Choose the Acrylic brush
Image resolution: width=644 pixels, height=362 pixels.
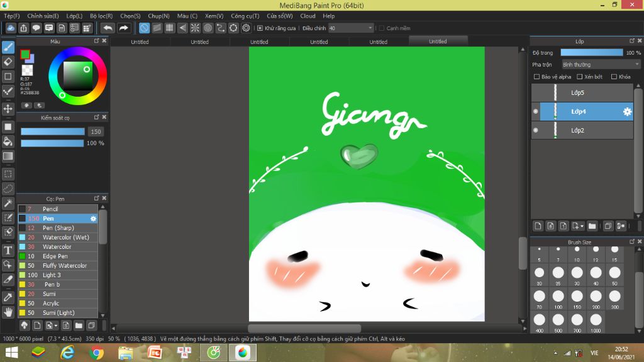click(58, 304)
